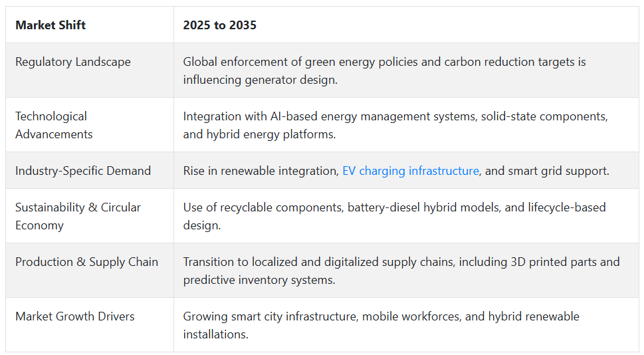Select the Regulatory Landscape row label
644x355 pixels.
pyautogui.click(x=73, y=62)
